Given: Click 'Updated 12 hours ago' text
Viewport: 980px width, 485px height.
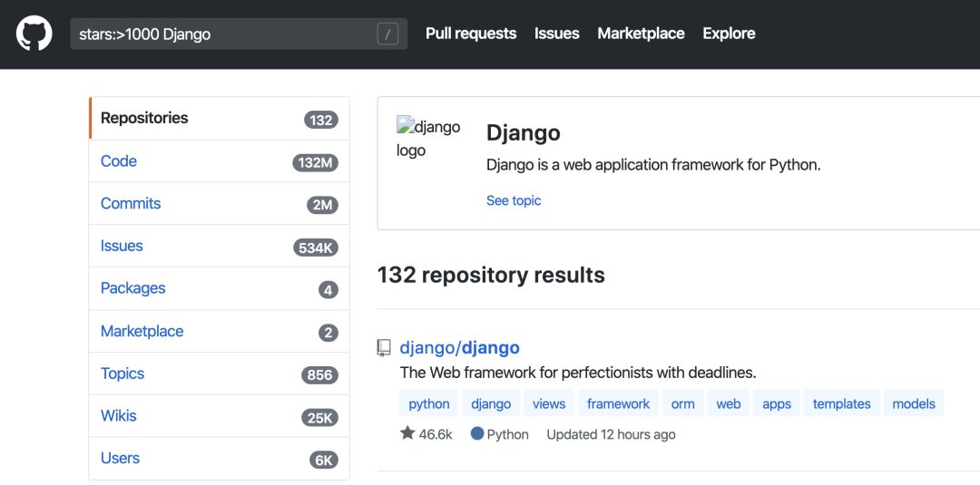Looking at the screenshot, I should 611,434.
